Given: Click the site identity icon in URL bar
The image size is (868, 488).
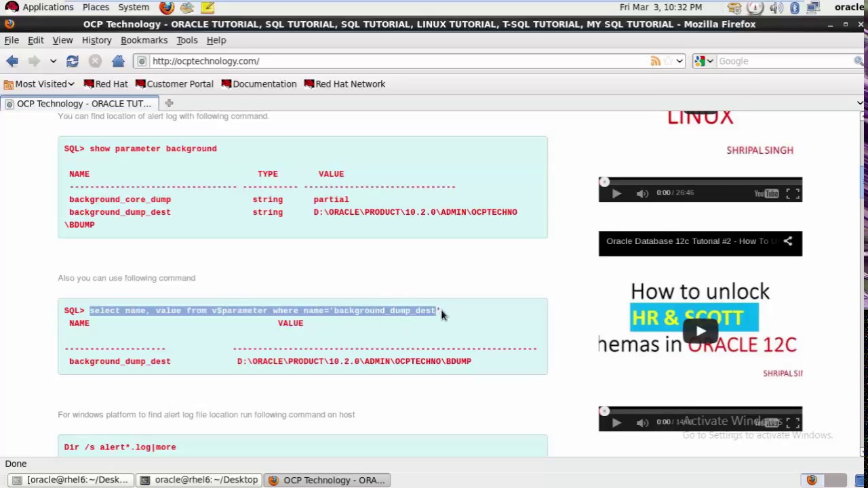Looking at the screenshot, I should pyautogui.click(x=142, y=61).
